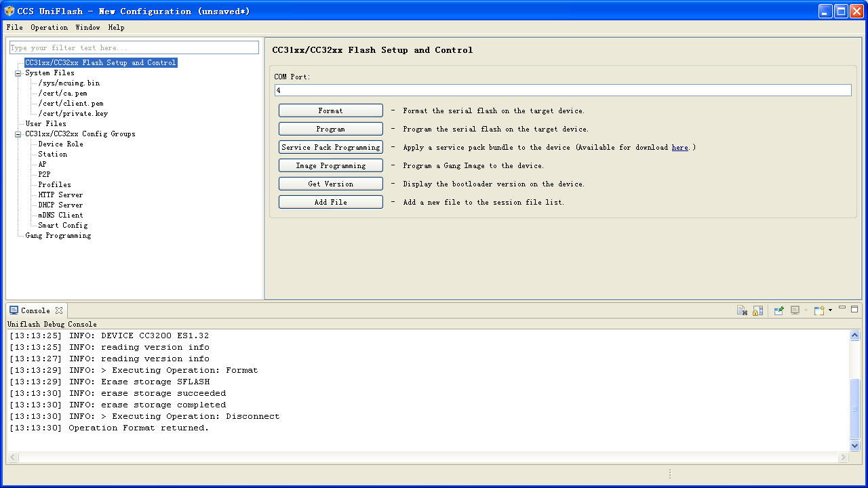The height and width of the screenshot is (488, 868).
Task: Select the User Files tree item
Action: (x=46, y=124)
